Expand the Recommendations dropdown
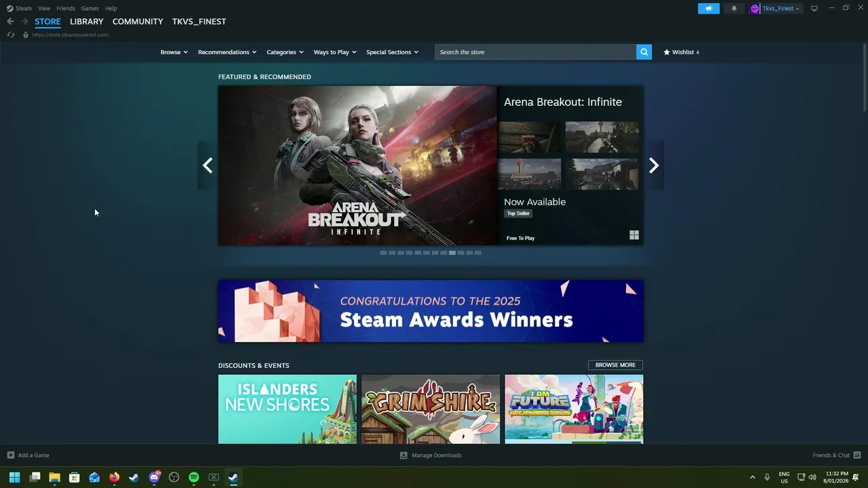This screenshot has height=488, width=868. pos(227,52)
